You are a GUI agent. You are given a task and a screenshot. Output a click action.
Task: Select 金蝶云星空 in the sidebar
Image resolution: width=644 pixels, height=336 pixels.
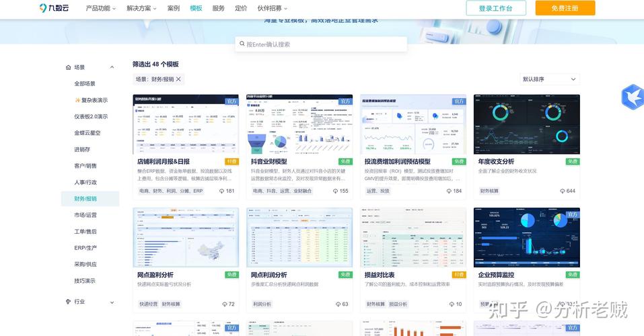[x=87, y=133]
